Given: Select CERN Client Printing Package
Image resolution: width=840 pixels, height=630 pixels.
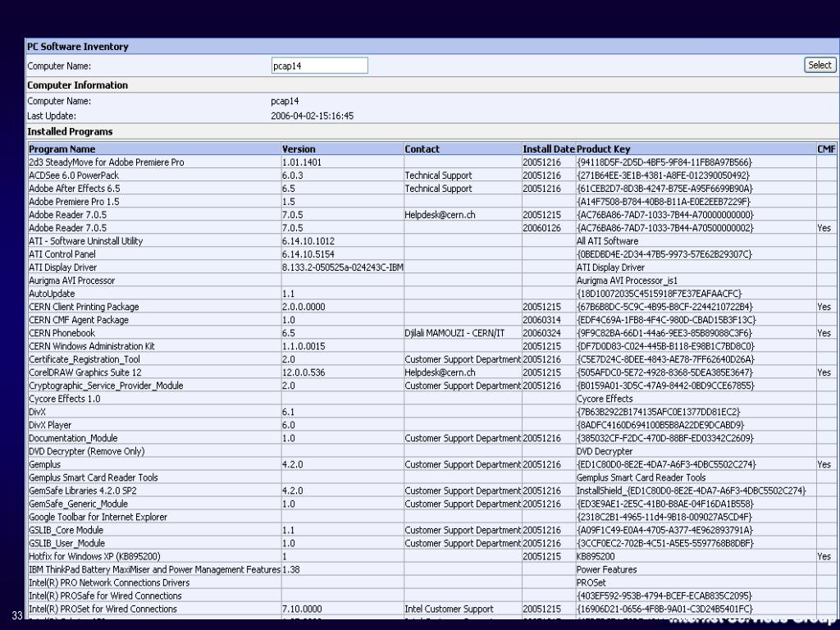Looking at the screenshot, I should pyautogui.click(x=84, y=307).
